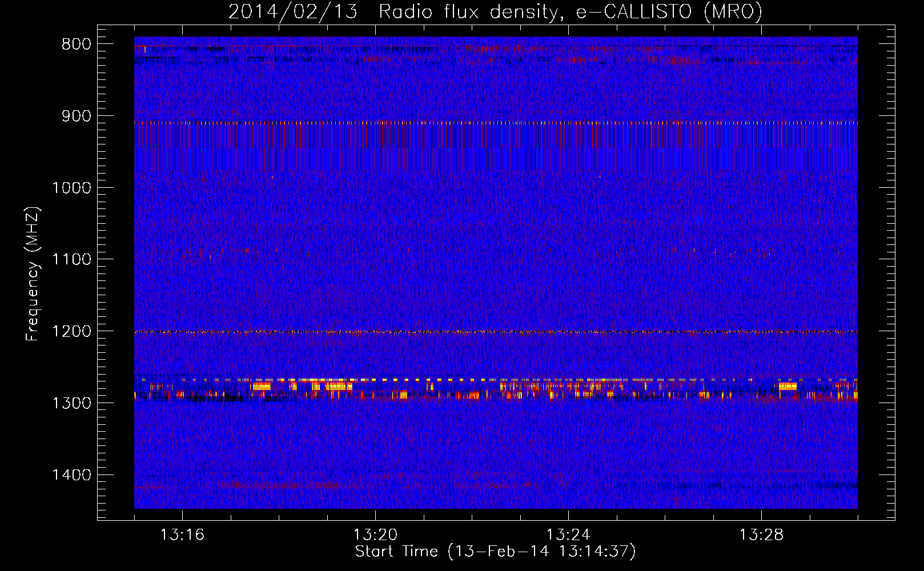The height and width of the screenshot is (571, 924).
Task: Click the 13:28 time tick label
Action: (x=761, y=535)
